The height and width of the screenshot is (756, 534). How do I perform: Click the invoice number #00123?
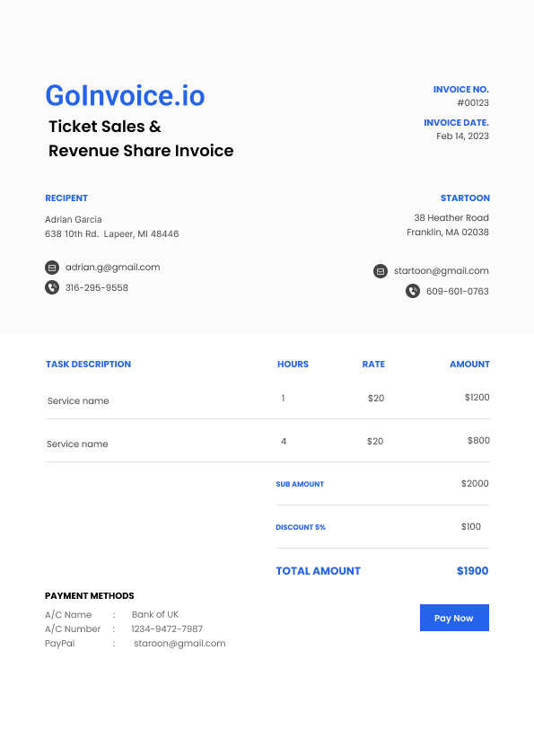pyautogui.click(x=473, y=102)
